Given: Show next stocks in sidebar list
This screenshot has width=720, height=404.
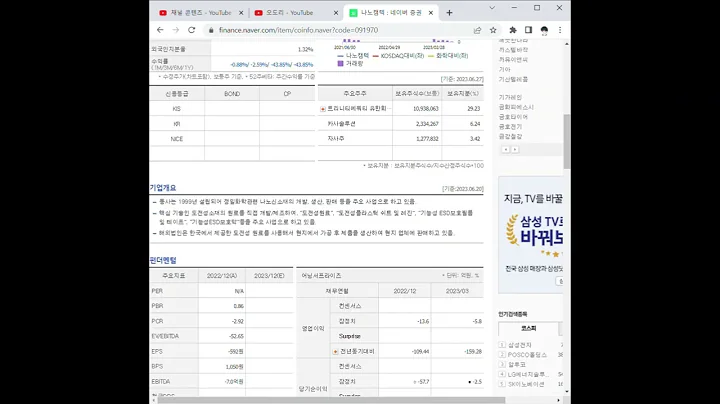Looking at the screenshot, I should pyautogui.click(x=515, y=150).
